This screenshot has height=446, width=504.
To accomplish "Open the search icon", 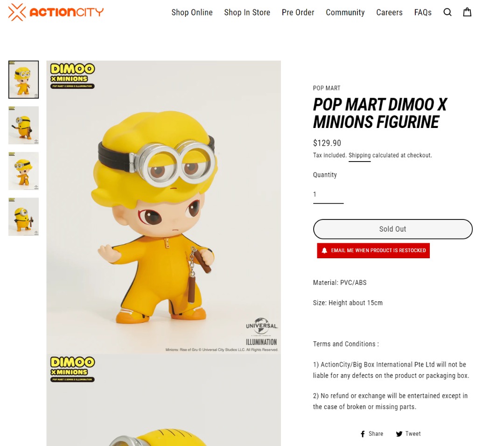I will (x=448, y=12).
